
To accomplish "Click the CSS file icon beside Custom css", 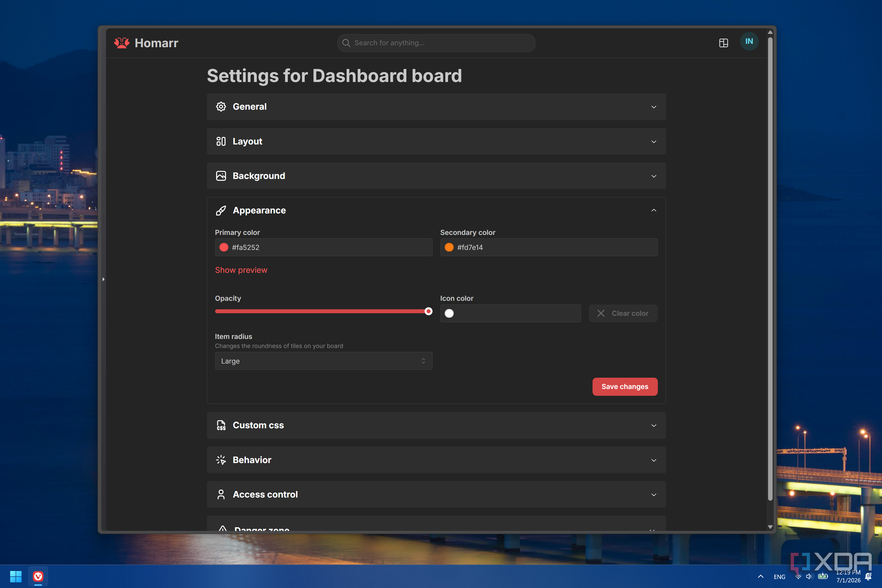I will click(x=221, y=425).
